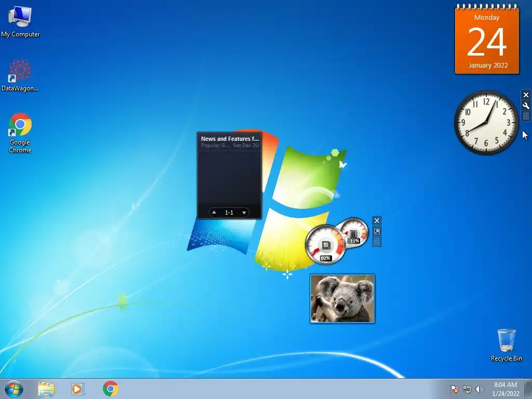Click the CPU meter gadget drag handle
Image resolution: width=532 pixels, height=399 pixels.
click(x=377, y=242)
